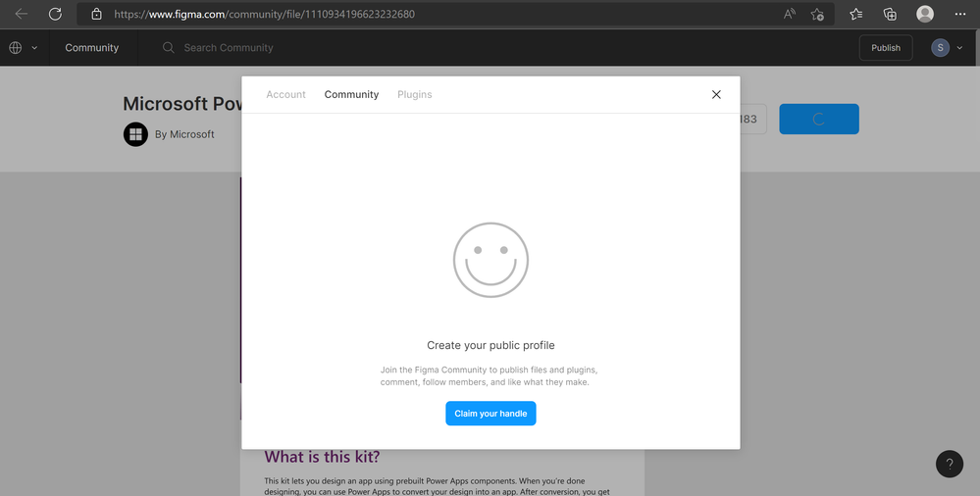This screenshot has width=980, height=496.
Task: Focus the Search Community field
Action: (229, 47)
